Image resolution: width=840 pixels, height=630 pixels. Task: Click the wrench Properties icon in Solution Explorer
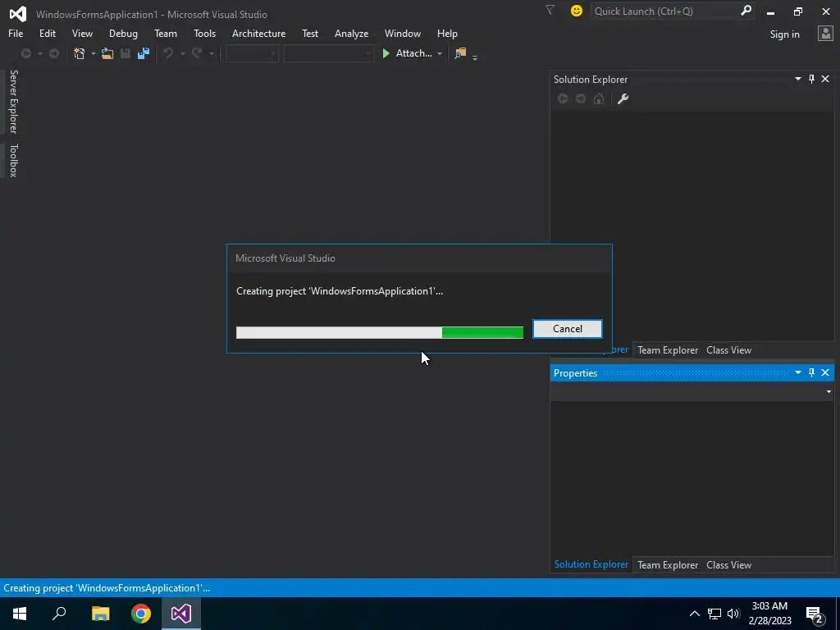tap(623, 98)
